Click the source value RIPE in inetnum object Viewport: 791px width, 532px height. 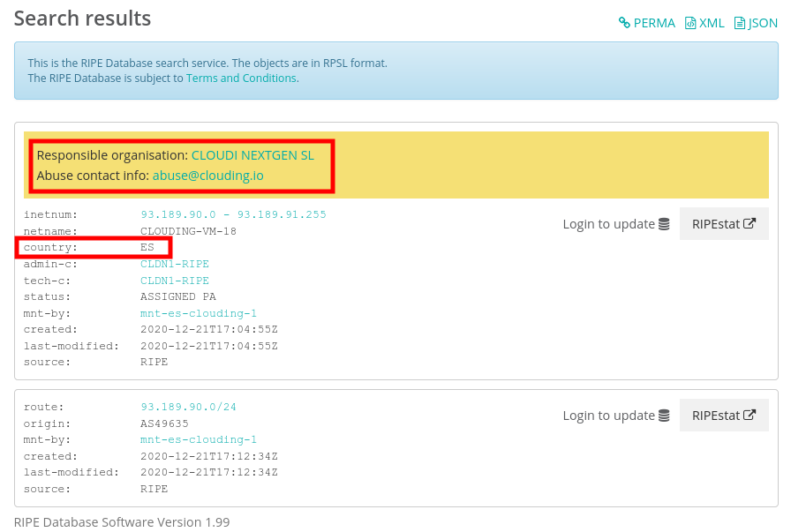pyautogui.click(x=154, y=362)
